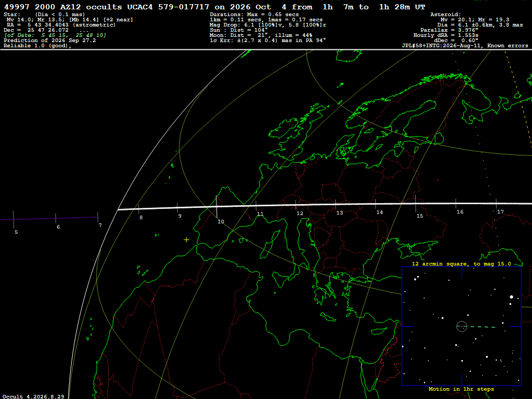Click time tick marker labeled 13
The height and width of the screenshot is (399, 532).
tap(336, 204)
